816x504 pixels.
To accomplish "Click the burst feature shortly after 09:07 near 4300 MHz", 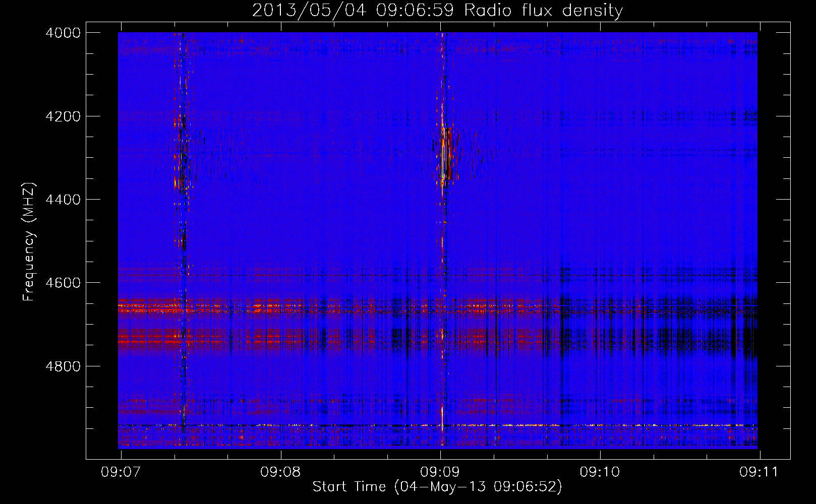I will point(182,154).
